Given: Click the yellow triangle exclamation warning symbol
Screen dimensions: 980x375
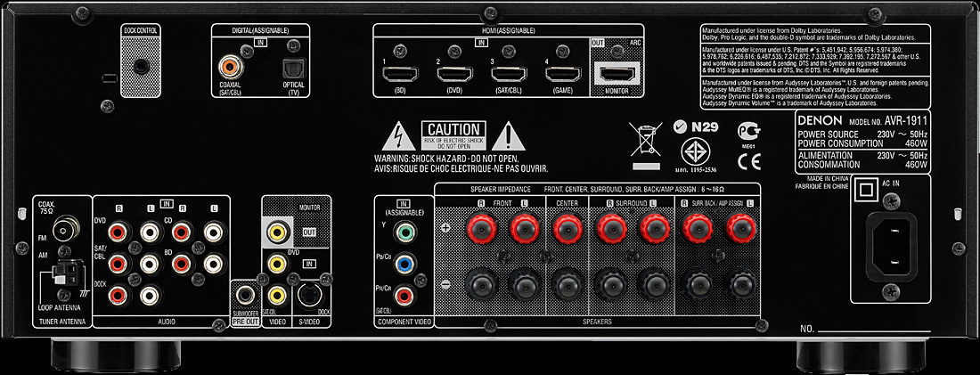Looking at the screenshot, I should tap(507, 137).
